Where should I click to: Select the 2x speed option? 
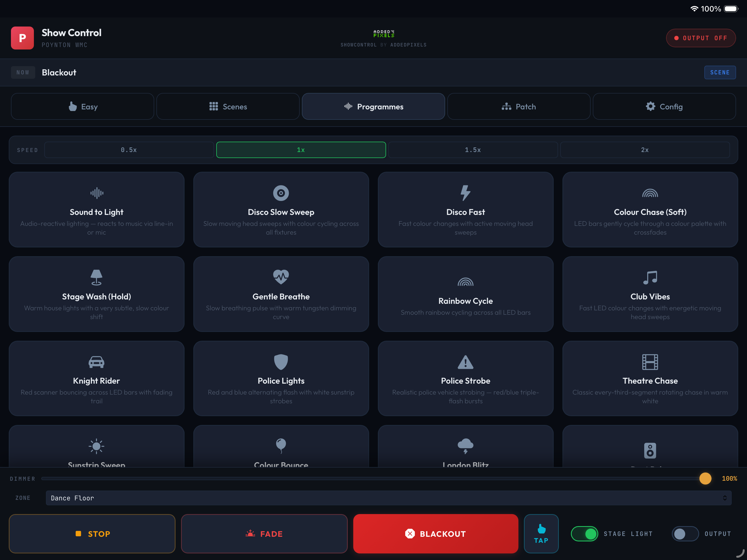pos(645,150)
